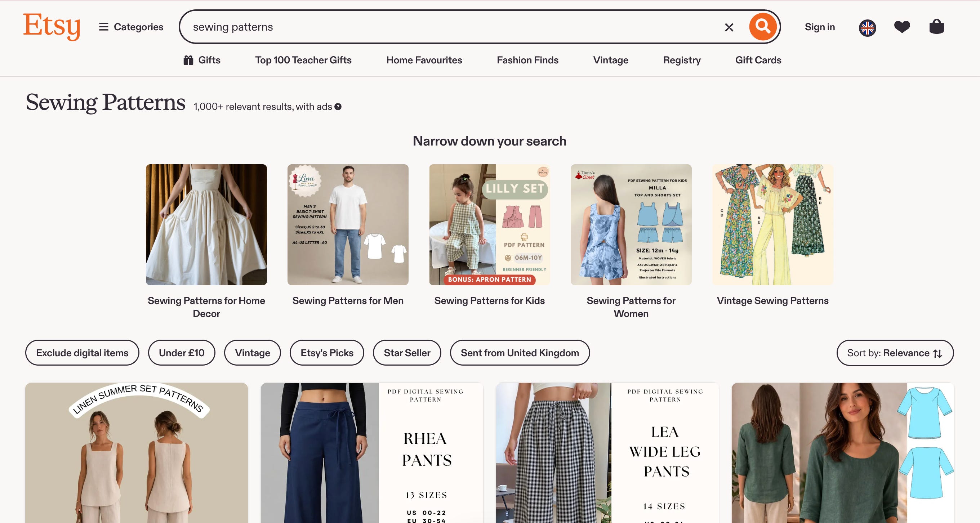980x523 pixels.
Task: Open the Lea Wide Leg Pants listing
Action: [607, 453]
